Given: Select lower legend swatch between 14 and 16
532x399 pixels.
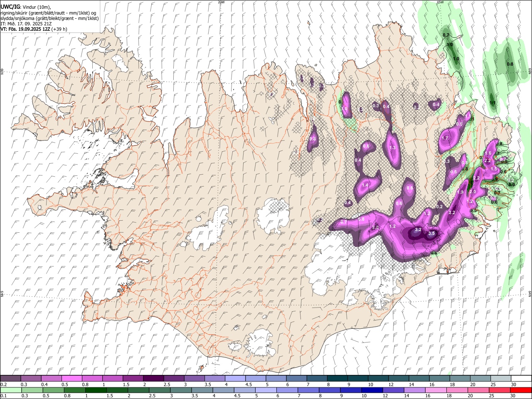Looking at the screenshot, I should tap(415, 390).
